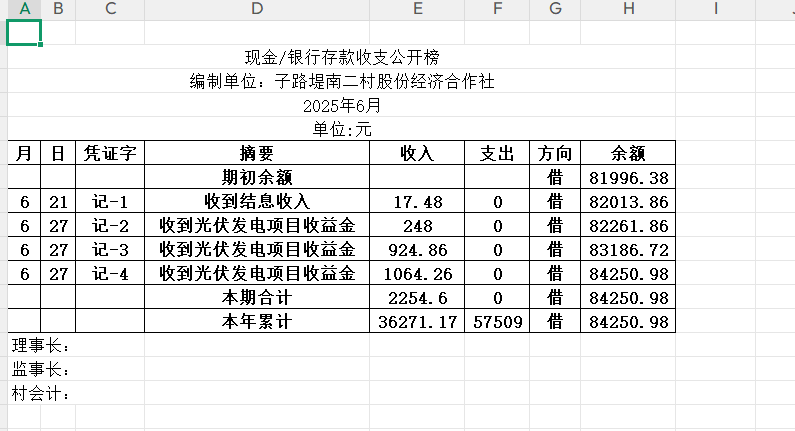Click the 期初余额 cell

257,177
